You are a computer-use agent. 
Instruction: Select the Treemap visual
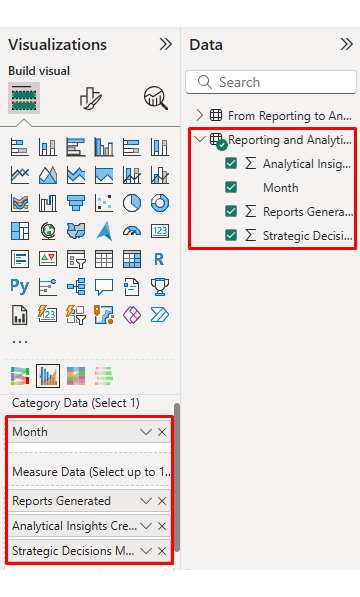[19, 231]
